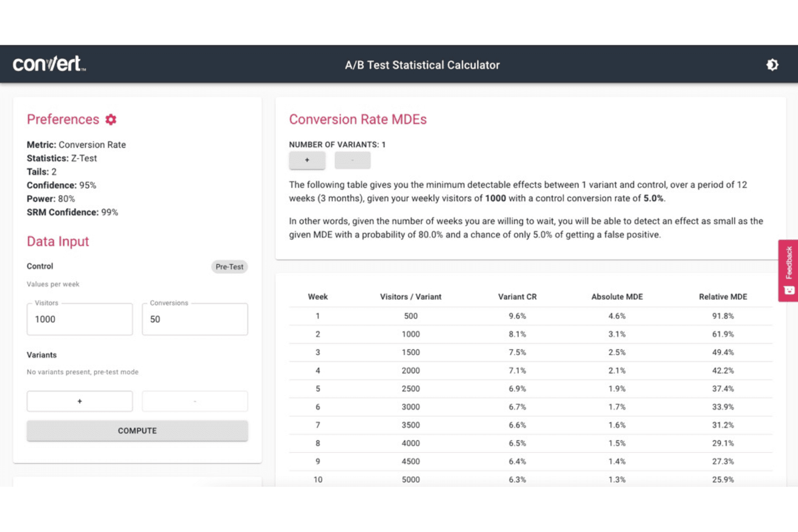This screenshot has width=798, height=532.
Task: Click the Pre-Test chip
Action: point(229,267)
